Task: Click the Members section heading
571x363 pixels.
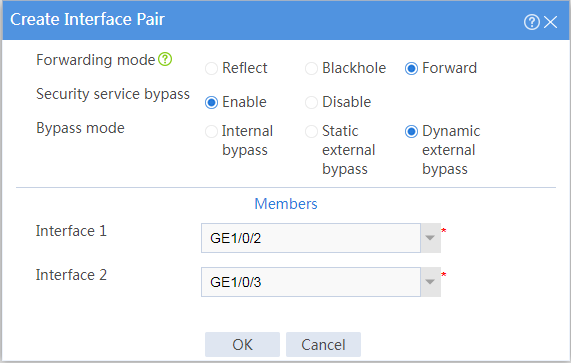Action: 286,204
